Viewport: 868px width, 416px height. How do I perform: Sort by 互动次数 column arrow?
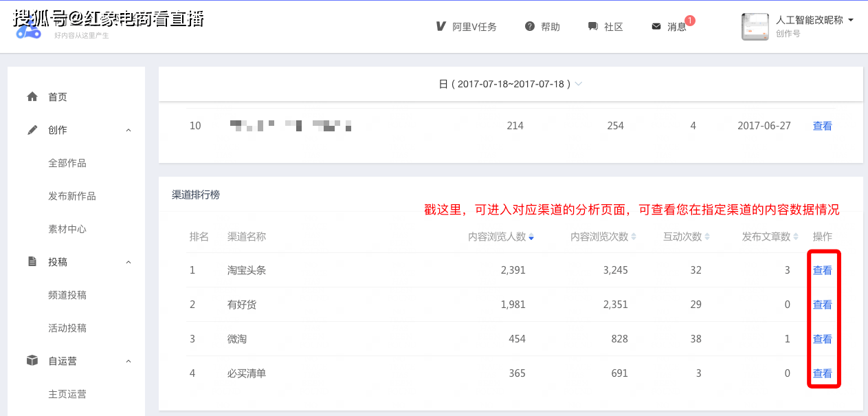coord(707,237)
